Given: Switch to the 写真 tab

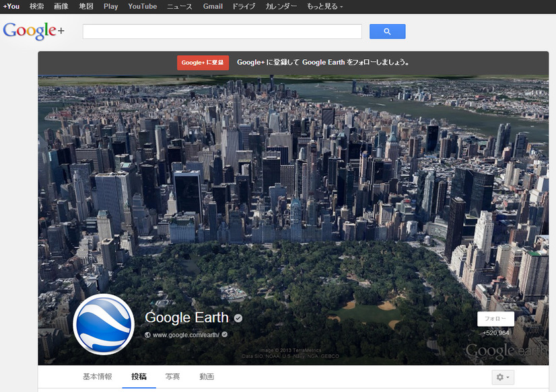Looking at the screenshot, I should point(172,377).
